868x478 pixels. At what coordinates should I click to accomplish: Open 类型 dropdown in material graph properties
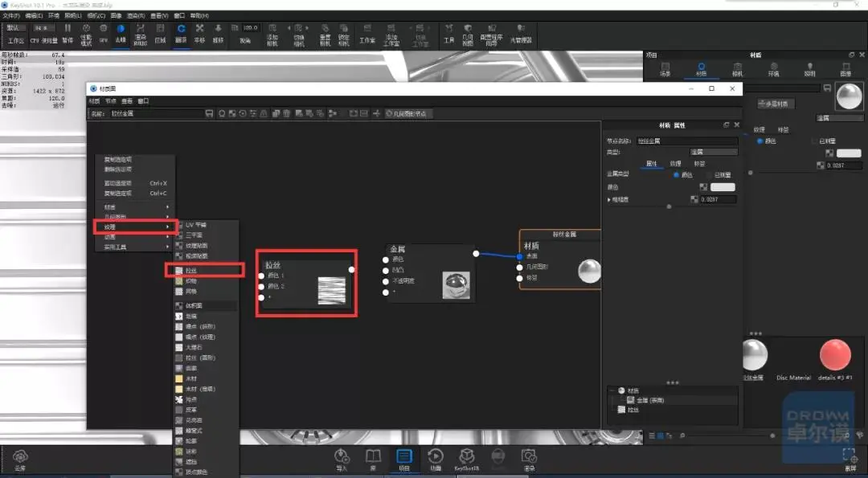click(x=713, y=152)
